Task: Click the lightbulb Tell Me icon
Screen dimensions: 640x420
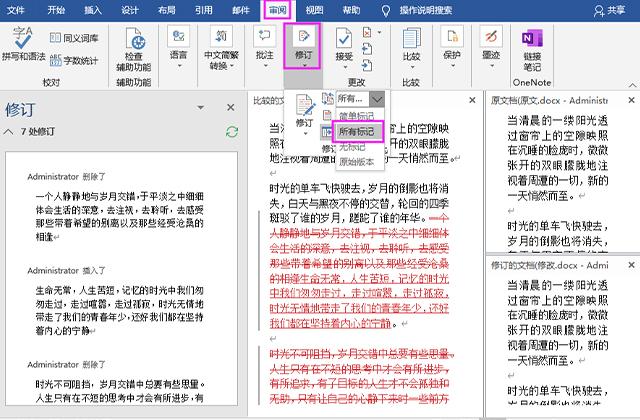Action: 385,11
